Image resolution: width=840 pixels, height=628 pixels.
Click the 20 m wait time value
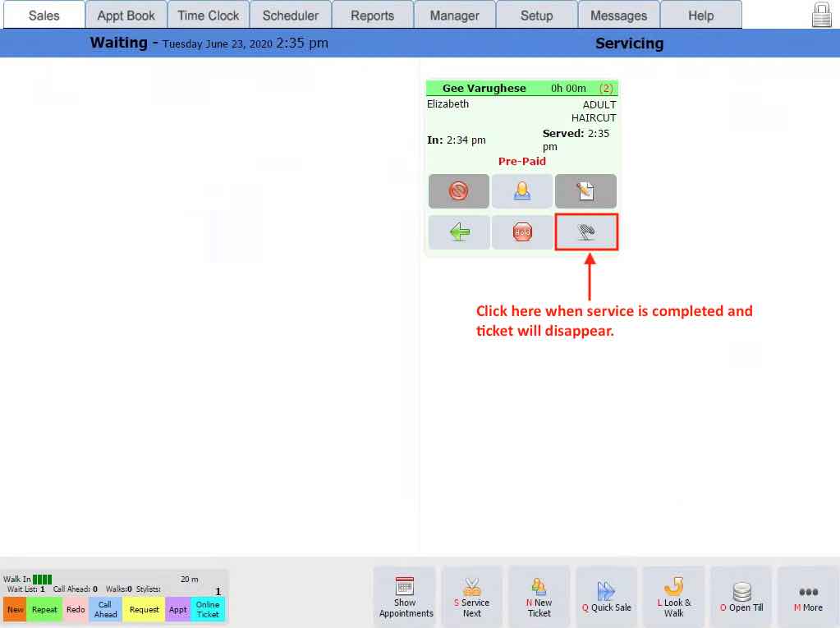[x=189, y=580]
